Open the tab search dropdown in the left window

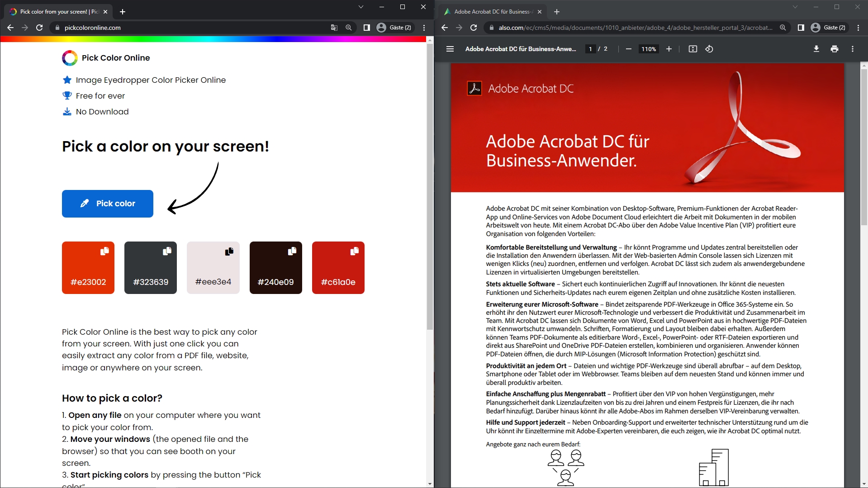click(x=360, y=7)
